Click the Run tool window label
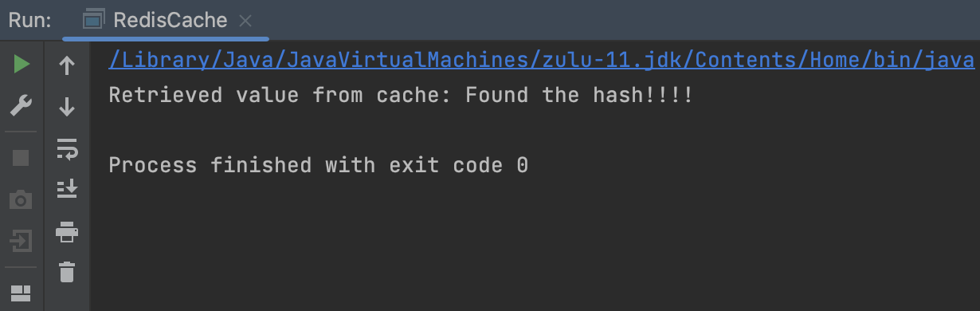 pos(30,21)
